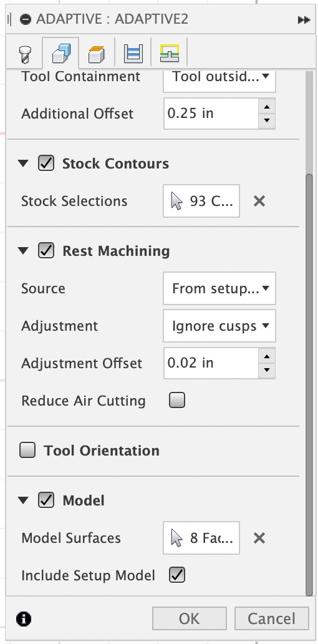Enable the Reduce Air Cutting checkbox
The height and width of the screenshot is (644, 318).
coord(177,400)
